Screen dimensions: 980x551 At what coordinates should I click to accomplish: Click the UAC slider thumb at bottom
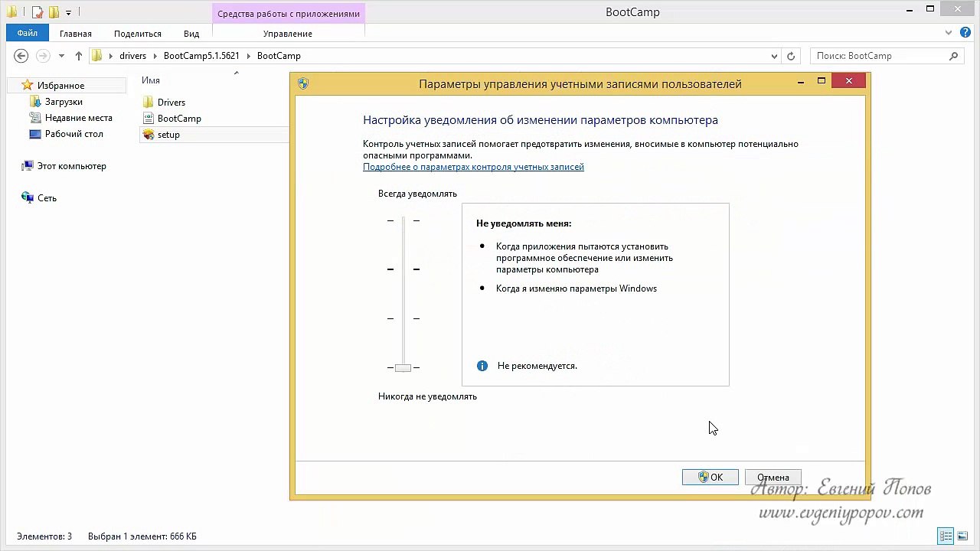coord(403,368)
